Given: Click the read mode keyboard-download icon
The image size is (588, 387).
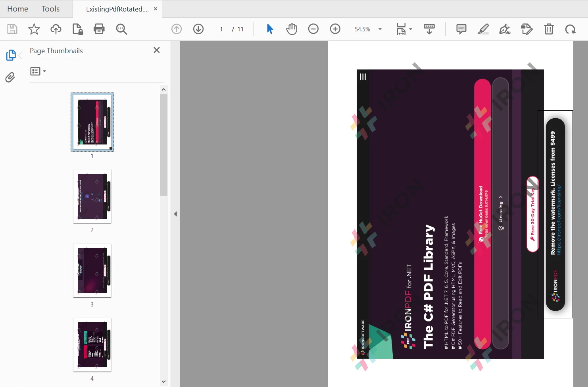Looking at the screenshot, I should click(x=429, y=29).
